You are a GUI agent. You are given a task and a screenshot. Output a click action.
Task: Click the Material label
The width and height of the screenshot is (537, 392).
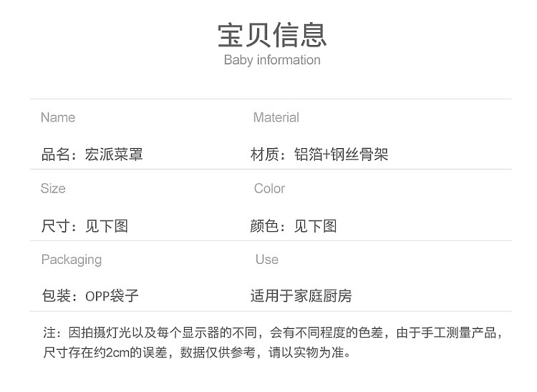coord(276,117)
